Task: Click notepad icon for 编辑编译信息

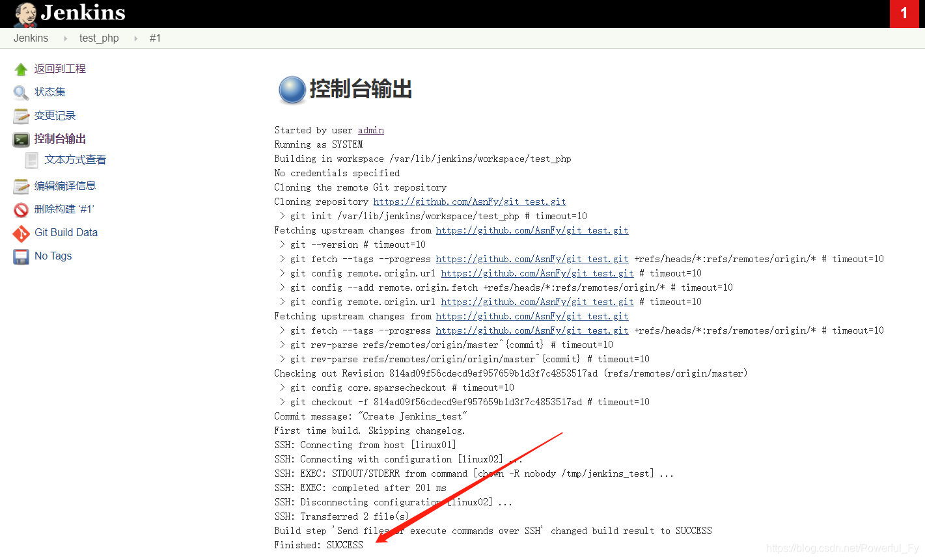Action: (x=21, y=186)
